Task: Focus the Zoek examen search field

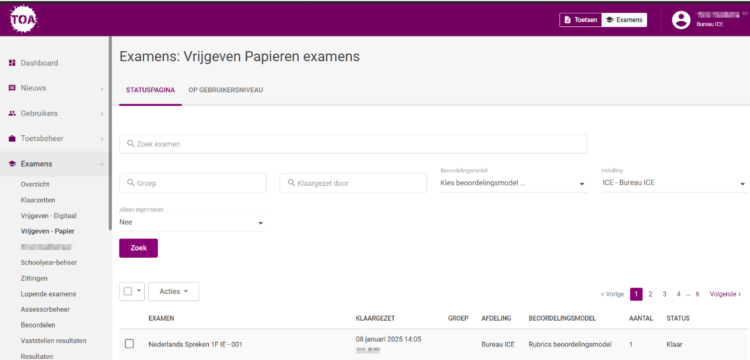Action: point(353,144)
